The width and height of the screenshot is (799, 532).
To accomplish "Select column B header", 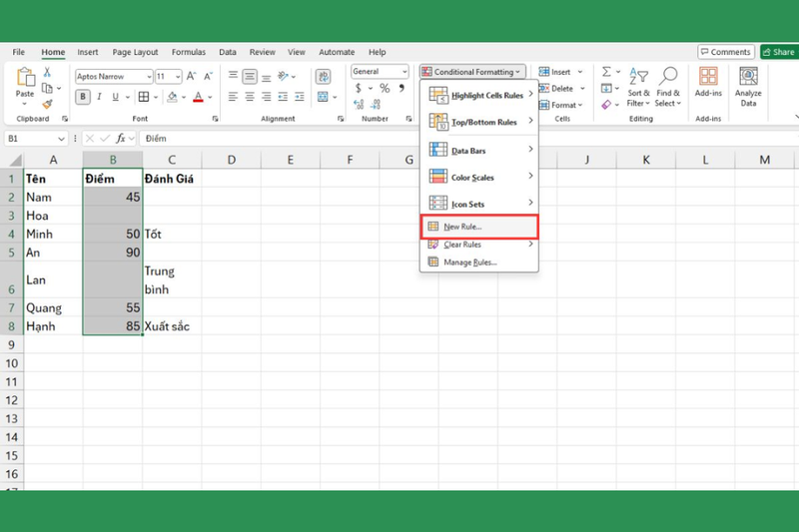I will 113,160.
